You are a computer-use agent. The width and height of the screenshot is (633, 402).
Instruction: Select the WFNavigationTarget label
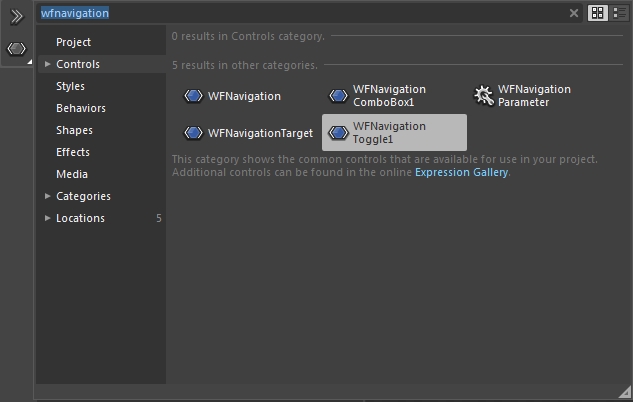pyautogui.click(x=260, y=133)
